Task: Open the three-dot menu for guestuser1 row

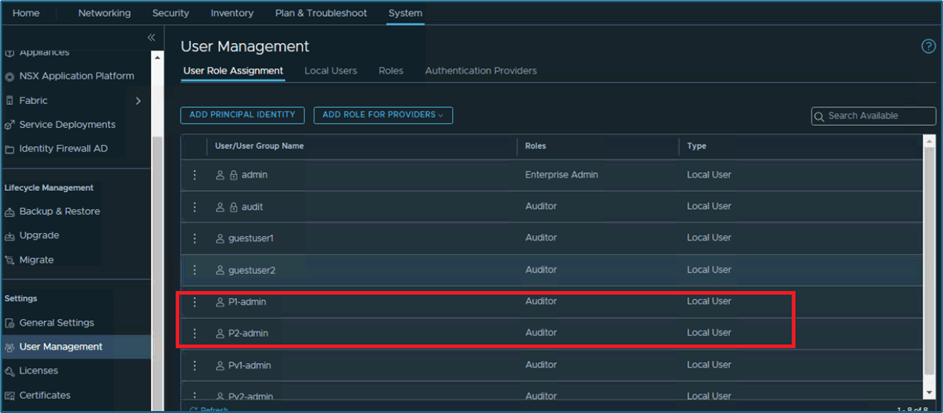Action: [195, 239]
